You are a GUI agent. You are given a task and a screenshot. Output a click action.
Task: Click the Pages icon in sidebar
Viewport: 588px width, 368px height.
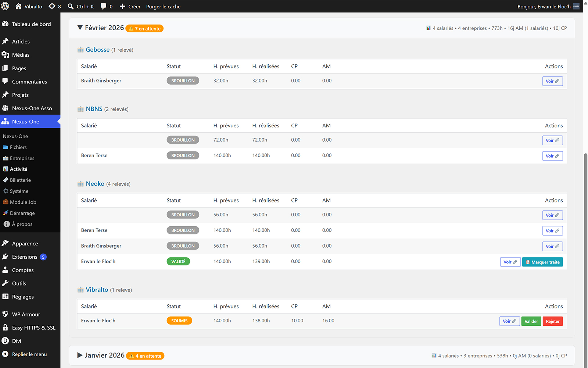coord(5,68)
